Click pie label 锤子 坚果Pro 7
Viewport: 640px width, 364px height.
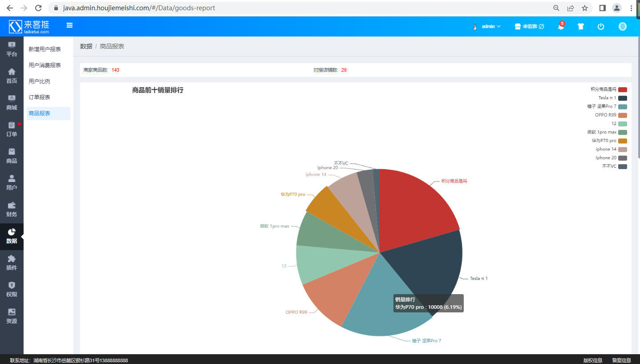426,341
